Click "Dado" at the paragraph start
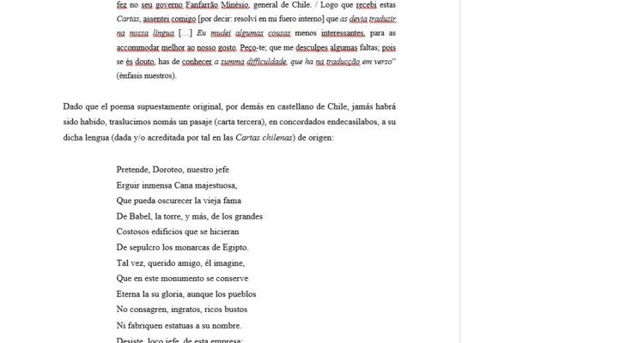Viewport: 644px width, 343px height. [x=72, y=106]
